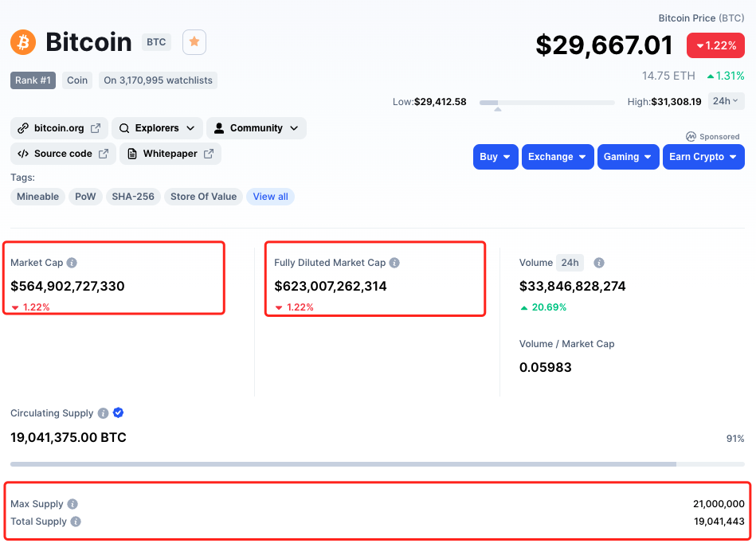756x551 pixels.
Task: Click the external-link icon next to bitcoin.org
Action: 96,128
